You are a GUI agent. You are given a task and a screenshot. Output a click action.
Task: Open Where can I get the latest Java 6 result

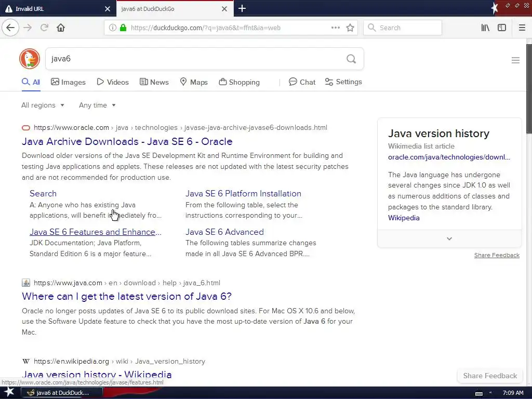(127, 296)
